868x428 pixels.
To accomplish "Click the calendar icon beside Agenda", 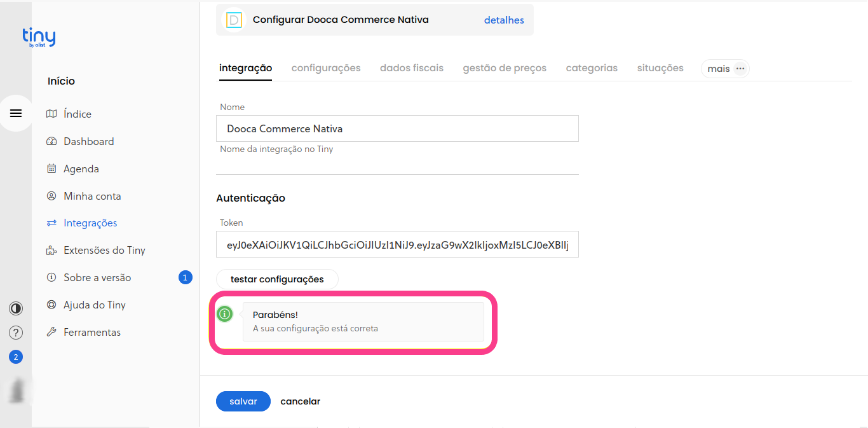I will (x=51, y=169).
